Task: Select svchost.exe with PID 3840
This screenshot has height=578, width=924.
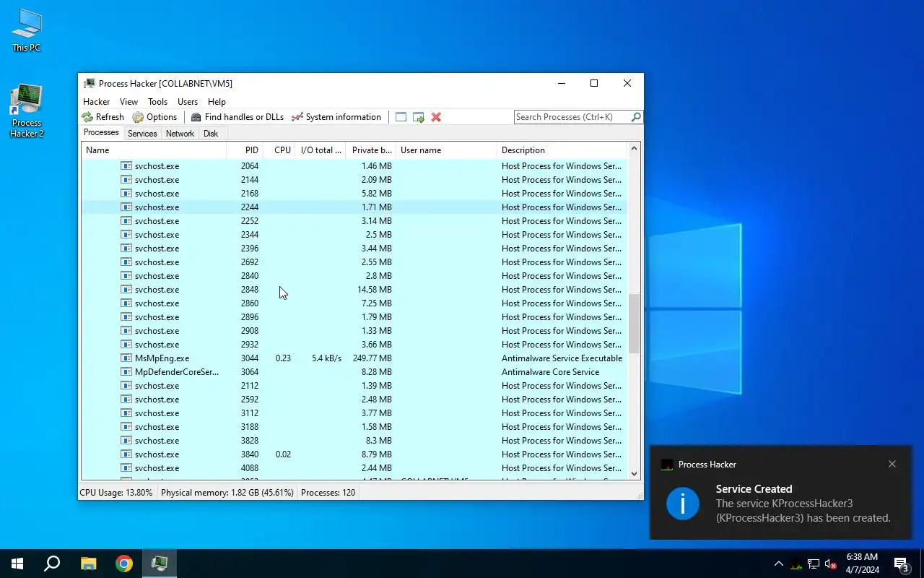Action: [354, 454]
